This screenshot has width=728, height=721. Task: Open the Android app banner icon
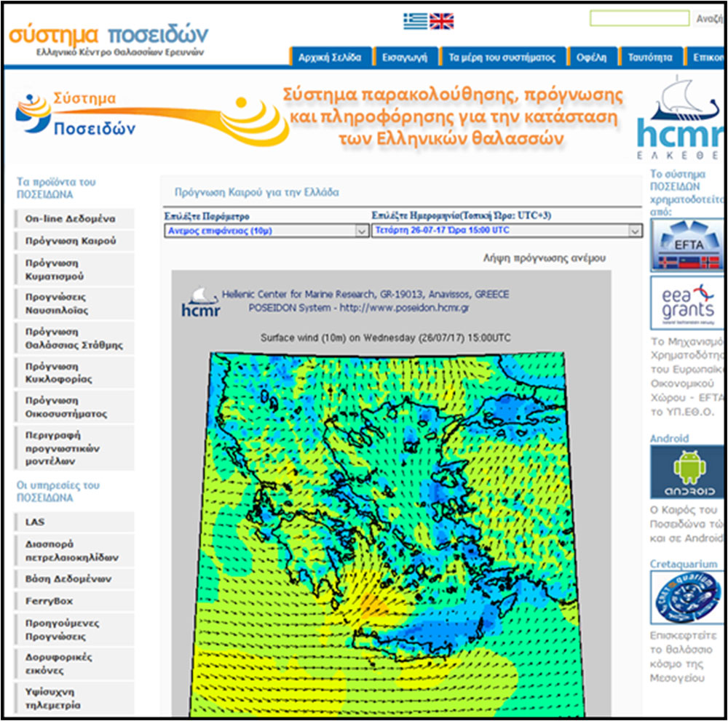(x=688, y=472)
